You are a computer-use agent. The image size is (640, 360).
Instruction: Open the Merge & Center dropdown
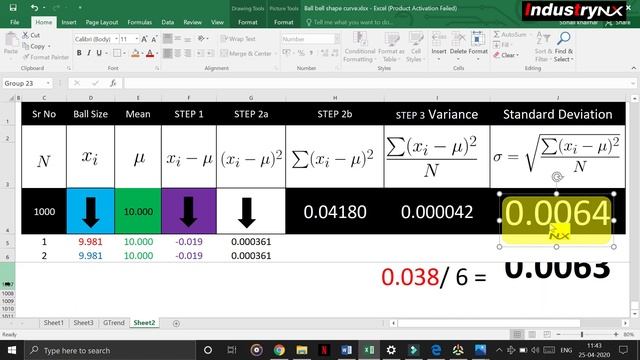pyautogui.click(x=276, y=53)
